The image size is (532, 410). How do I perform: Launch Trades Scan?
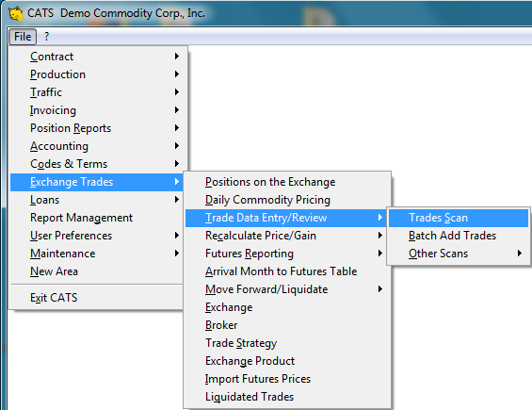459,218
